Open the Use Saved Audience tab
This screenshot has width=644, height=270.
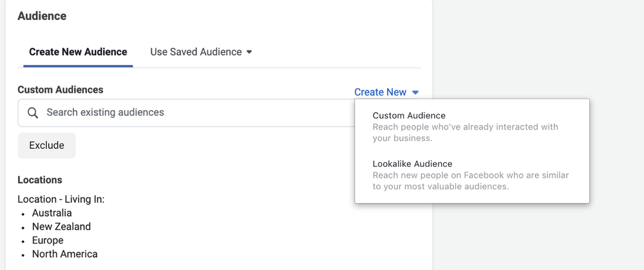pos(196,52)
